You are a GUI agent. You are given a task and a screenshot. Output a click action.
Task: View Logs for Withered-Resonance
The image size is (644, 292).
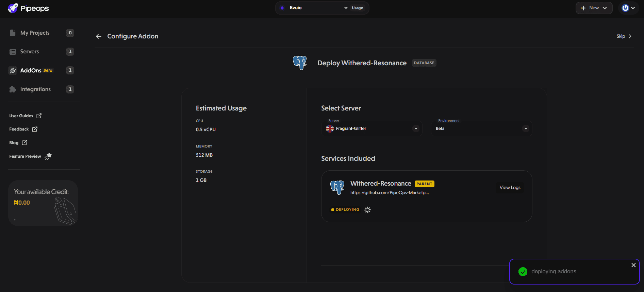click(x=510, y=188)
